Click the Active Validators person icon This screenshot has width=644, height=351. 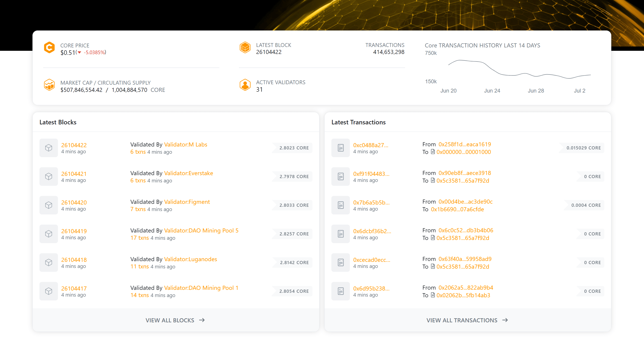pos(245,85)
